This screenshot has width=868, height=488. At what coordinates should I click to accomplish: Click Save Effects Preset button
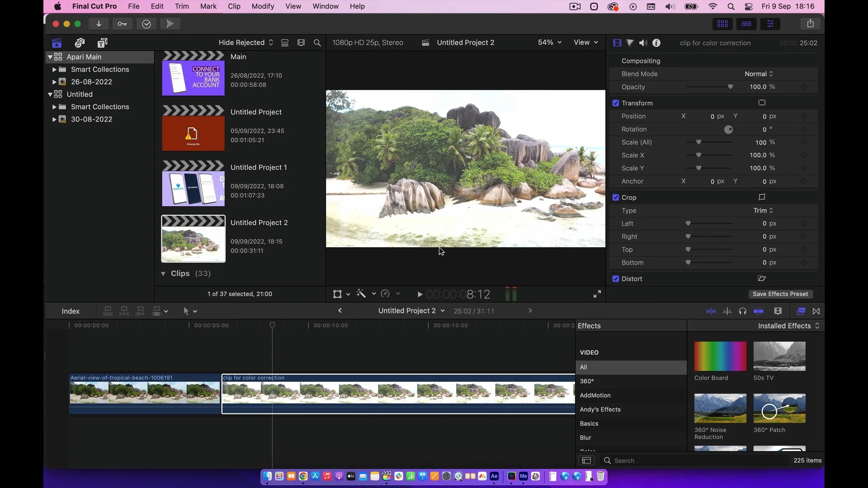[780, 294]
